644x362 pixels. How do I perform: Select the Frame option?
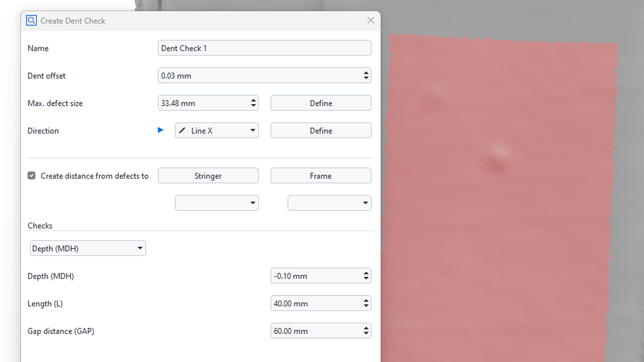pyautogui.click(x=320, y=176)
